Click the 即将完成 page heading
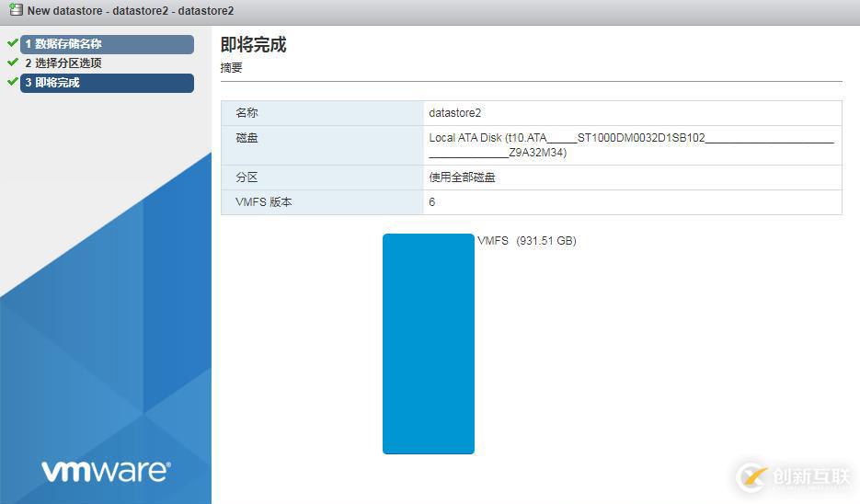Image resolution: width=860 pixels, height=504 pixels. click(253, 44)
